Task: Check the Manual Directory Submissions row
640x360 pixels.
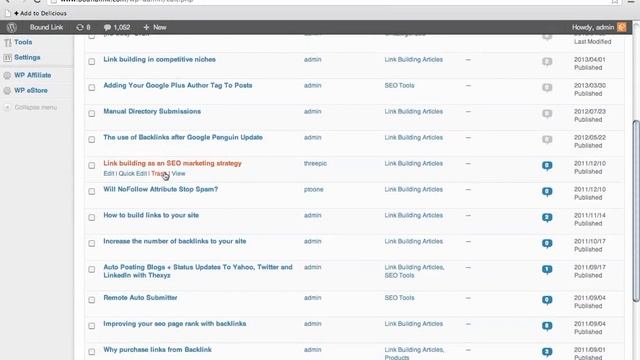Action: 92,113
